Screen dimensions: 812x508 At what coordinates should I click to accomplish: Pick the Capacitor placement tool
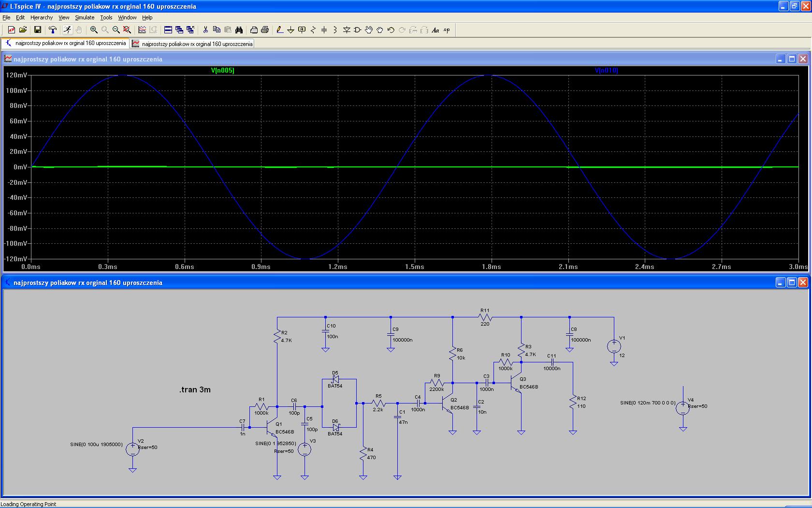pyautogui.click(x=324, y=30)
